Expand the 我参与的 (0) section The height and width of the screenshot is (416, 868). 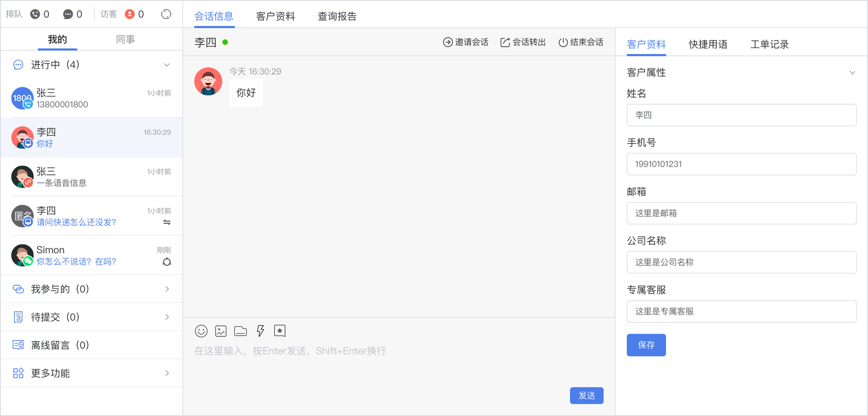click(x=167, y=289)
